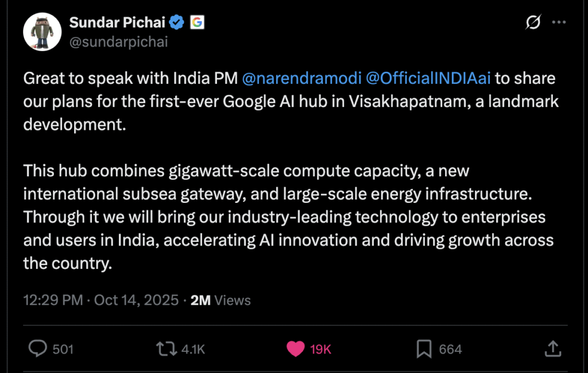Toggle the pink heart like icon

pos(295,348)
